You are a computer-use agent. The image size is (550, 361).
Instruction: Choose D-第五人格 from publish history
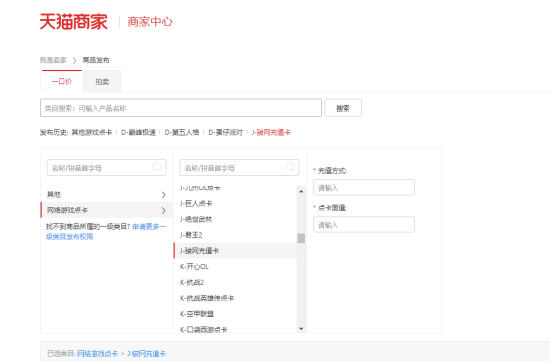[182, 132]
